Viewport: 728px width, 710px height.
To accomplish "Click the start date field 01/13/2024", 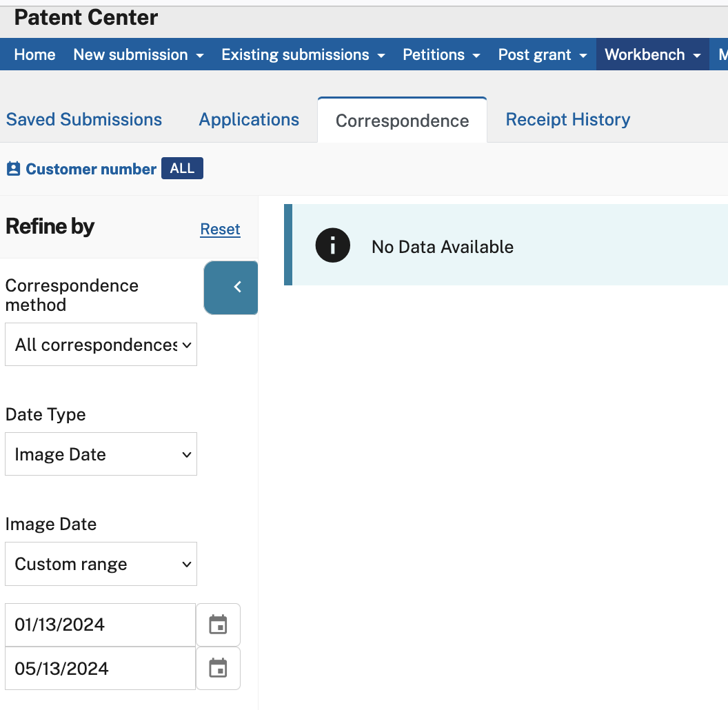I will [x=100, y=625].
